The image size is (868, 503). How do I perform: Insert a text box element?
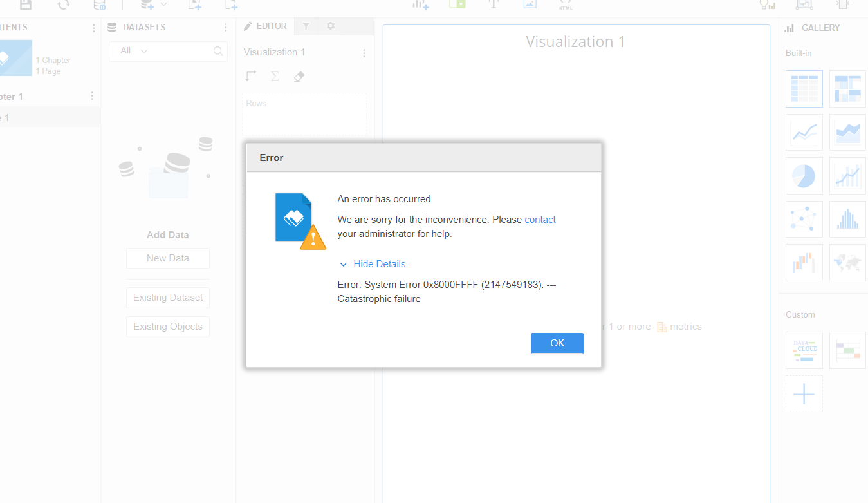coord(494,5)
